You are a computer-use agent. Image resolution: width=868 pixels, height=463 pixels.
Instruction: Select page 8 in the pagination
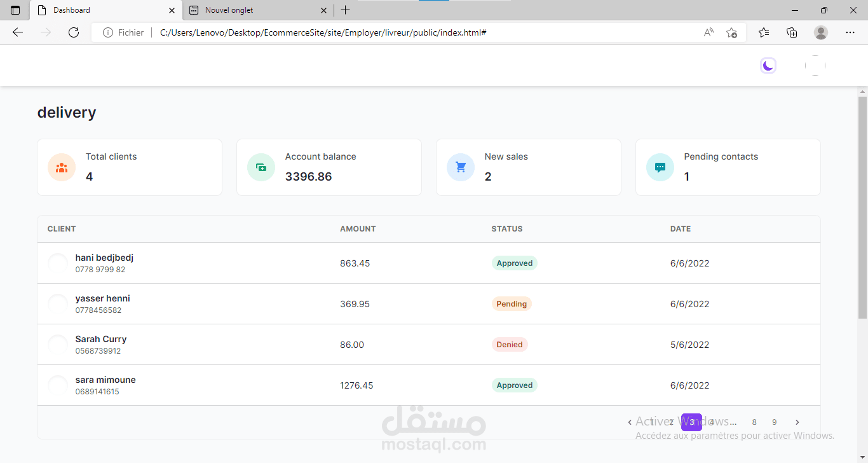(754, 422)
